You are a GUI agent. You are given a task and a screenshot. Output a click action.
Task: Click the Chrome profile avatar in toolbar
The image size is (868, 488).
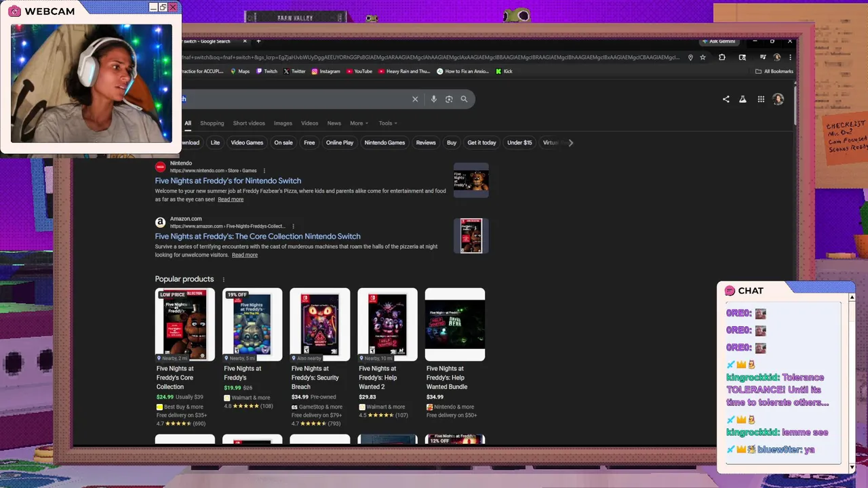pyautogui.click(x=776, y=58)
